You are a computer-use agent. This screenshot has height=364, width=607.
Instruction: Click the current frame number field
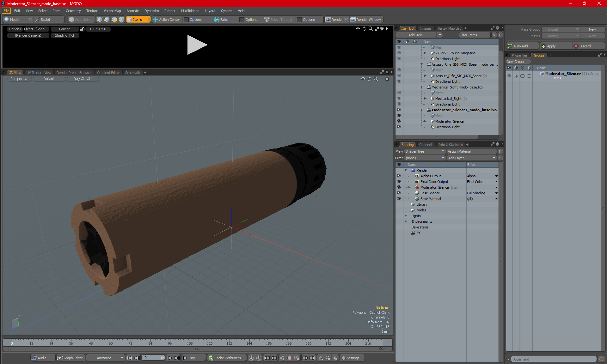151,358
